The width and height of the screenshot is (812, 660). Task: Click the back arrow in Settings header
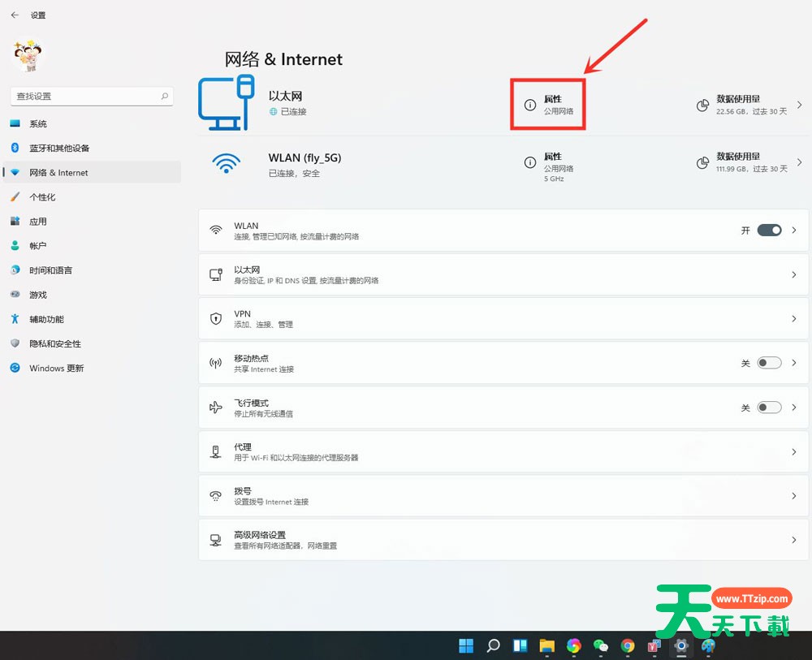15,15
